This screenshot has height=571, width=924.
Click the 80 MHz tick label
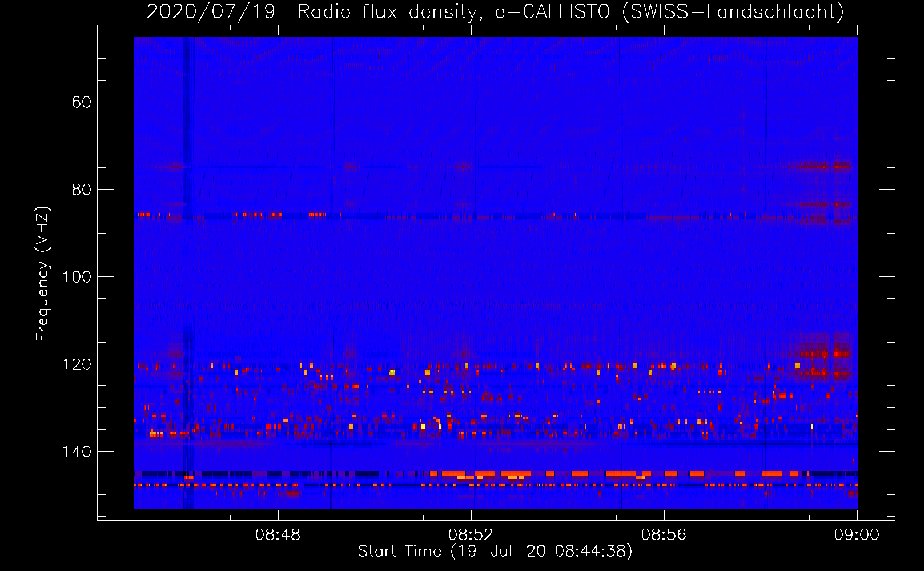(x=82, y=190)
